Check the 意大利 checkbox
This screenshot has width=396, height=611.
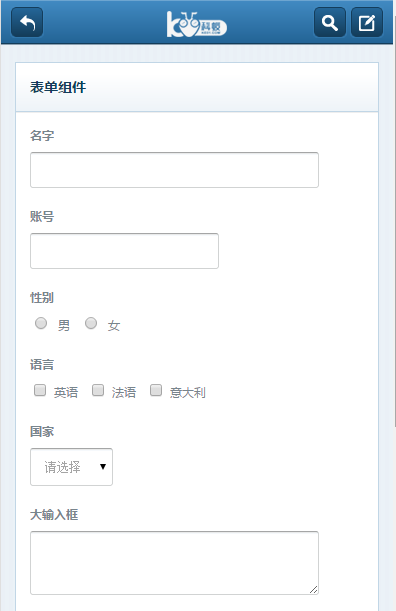156,390
